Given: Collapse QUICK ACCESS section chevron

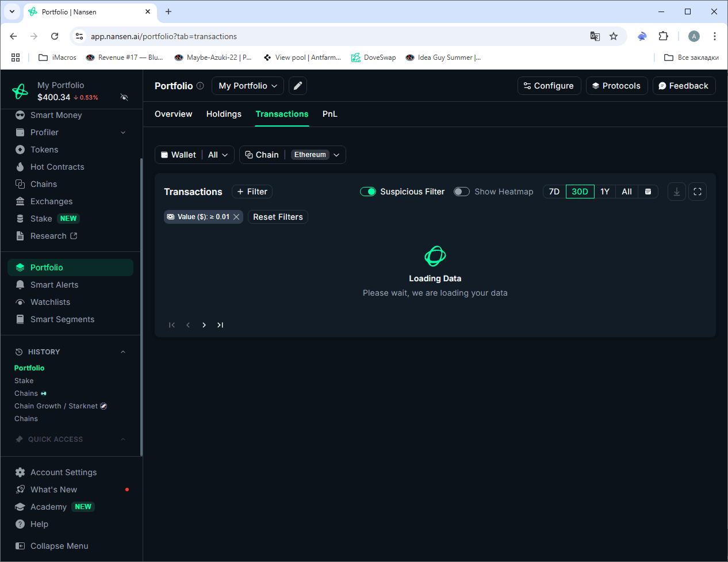Looking at the screenshot, I should coord(123,439).
